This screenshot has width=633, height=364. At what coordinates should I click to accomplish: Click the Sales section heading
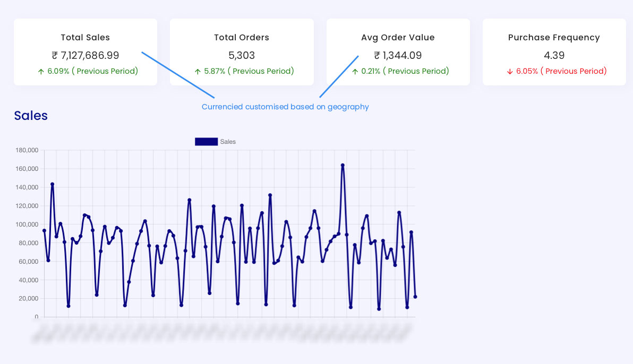pos(31,116)
